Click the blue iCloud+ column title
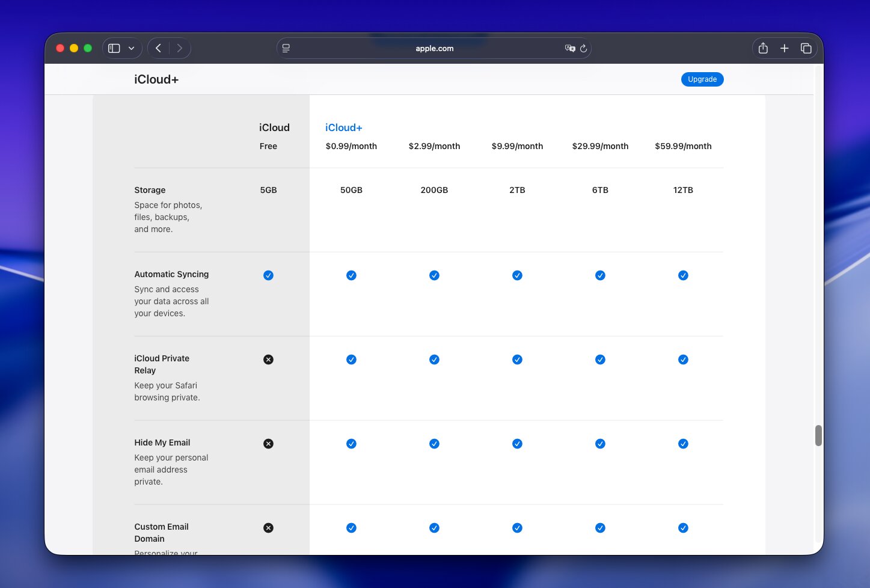Image resolution: width=870 pixels, height=588 pixels. coord(344,127)
